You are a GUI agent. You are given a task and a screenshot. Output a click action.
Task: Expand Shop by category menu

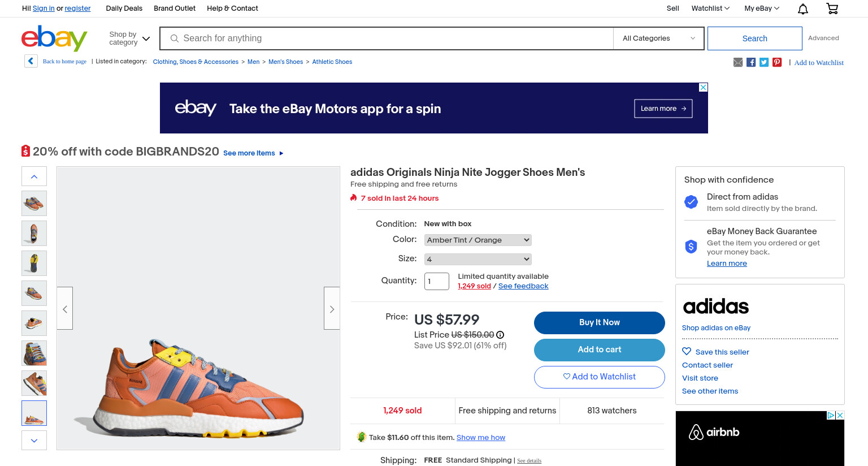click(x=129, y=38)
